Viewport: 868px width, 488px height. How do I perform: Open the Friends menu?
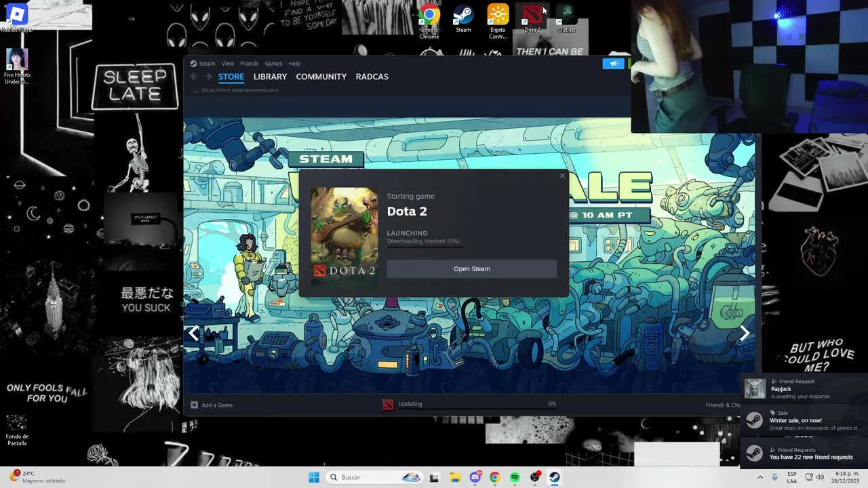(249, 64)
